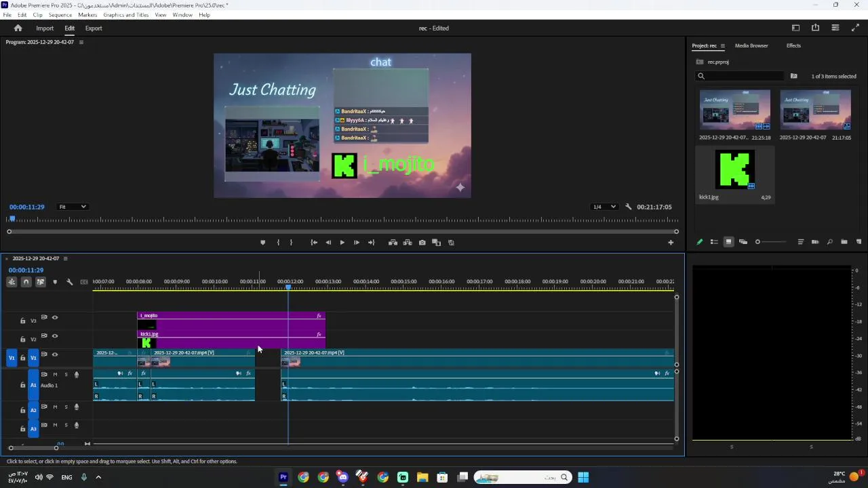Hide track V1 with eye icon
Image resolution: width=868 pixels, height=488 pixels.
[x=55, y=354]
